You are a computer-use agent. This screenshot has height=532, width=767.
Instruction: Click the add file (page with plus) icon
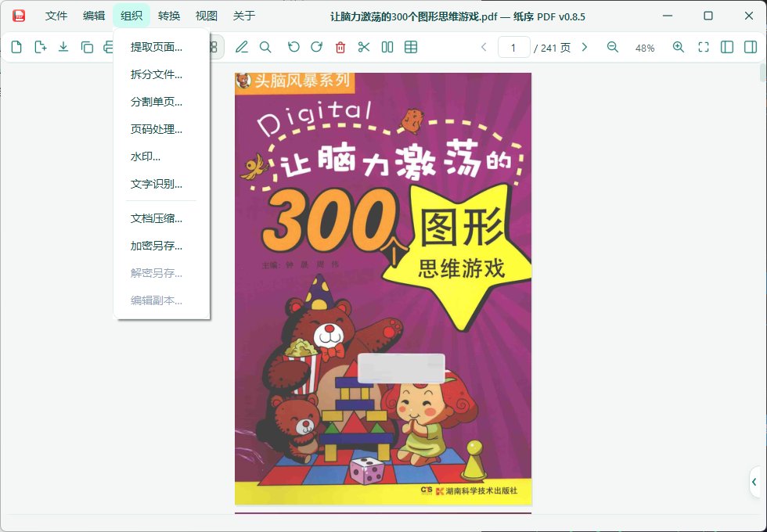(40, 48)
